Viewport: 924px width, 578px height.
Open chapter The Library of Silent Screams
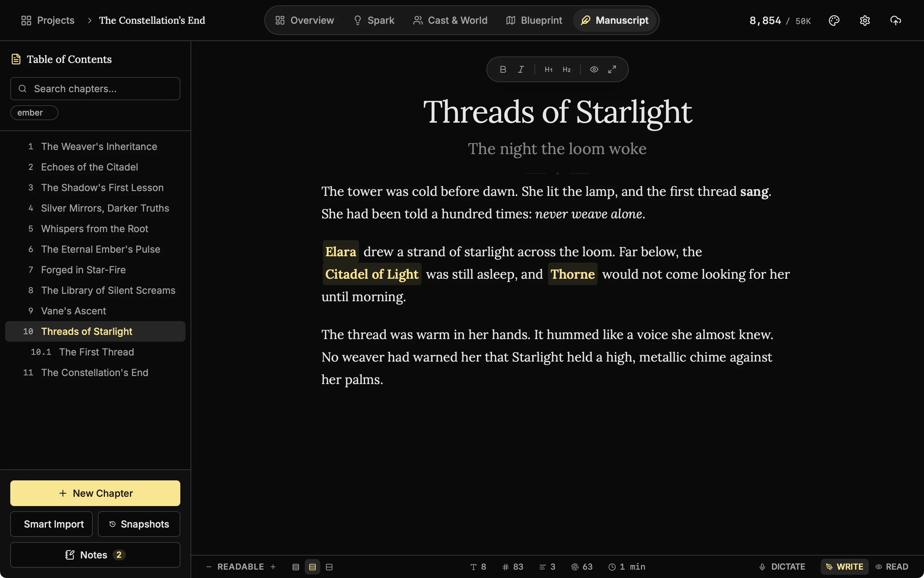(x=95, y=290)
